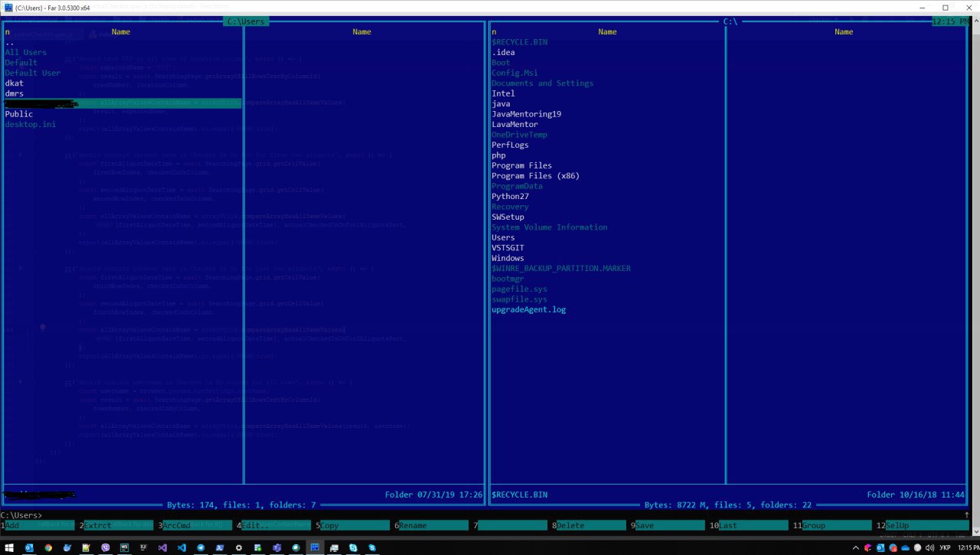
Task: Select the 'upgradeAgent.log' file
Action: pyautogui.click(x=528, y=310)
